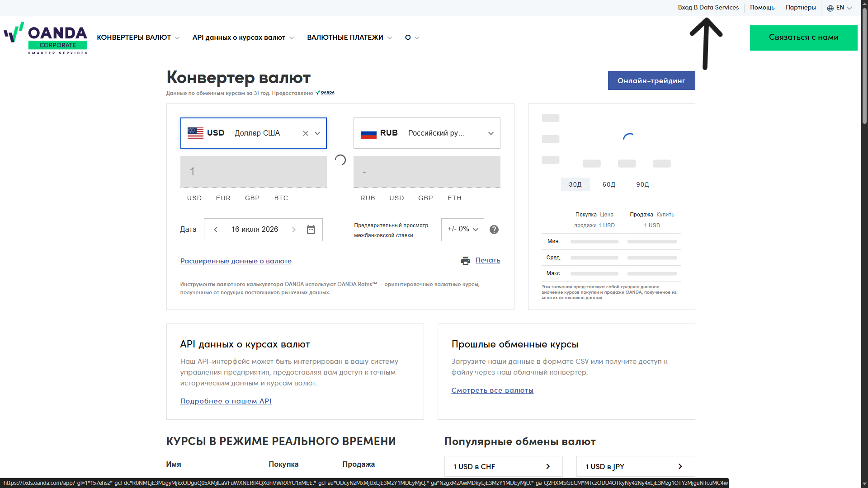Expand the О menu
This screenshot has height=488, width=868.
(x=412, y=38)
